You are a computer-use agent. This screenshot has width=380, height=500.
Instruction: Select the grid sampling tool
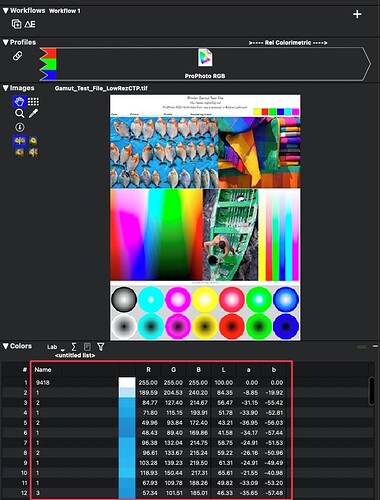point(33,101)
